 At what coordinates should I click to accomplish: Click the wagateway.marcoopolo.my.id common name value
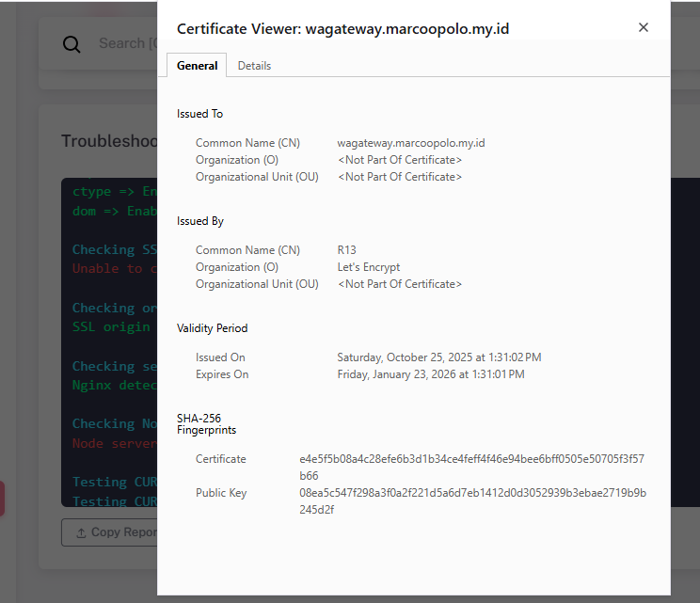point(411,143)
